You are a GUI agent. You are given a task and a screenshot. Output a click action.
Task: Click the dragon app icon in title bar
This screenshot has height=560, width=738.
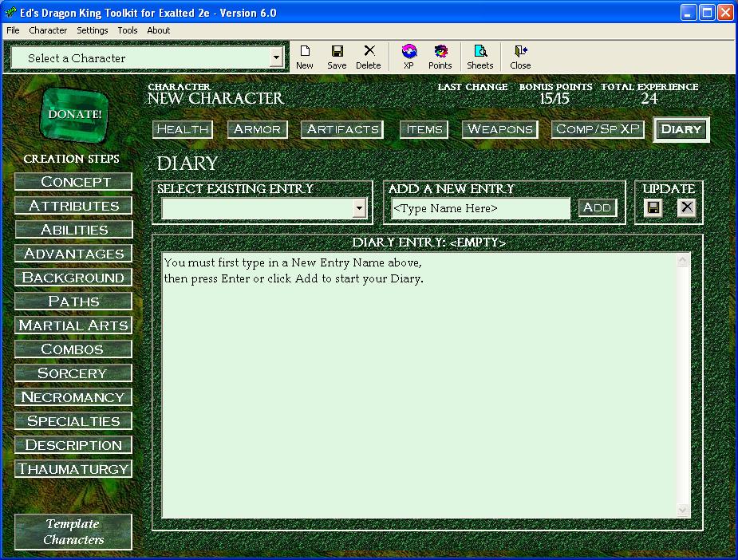pyautogui.click(x=10, y=12)
